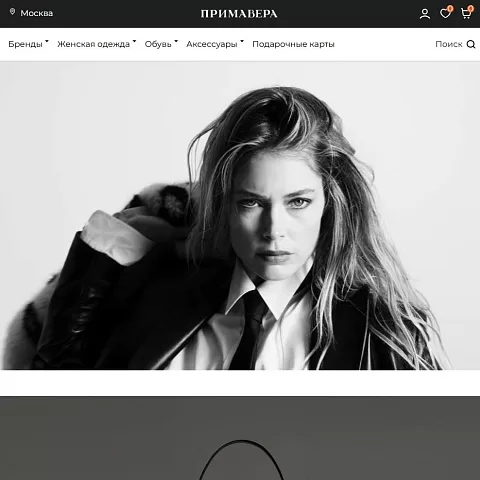Open the user account profile icon
The width and height of the screenshot is (480, 480).
tap(425, 14)
